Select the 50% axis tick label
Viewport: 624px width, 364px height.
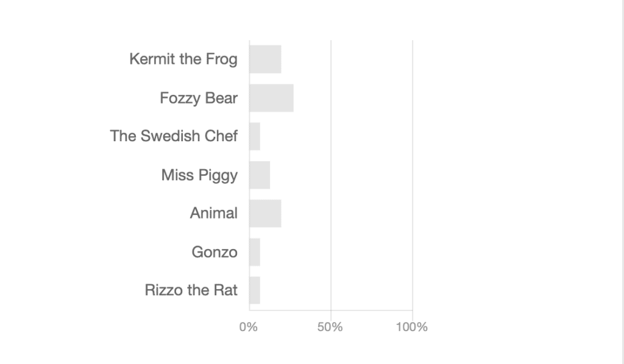point(330,327)
